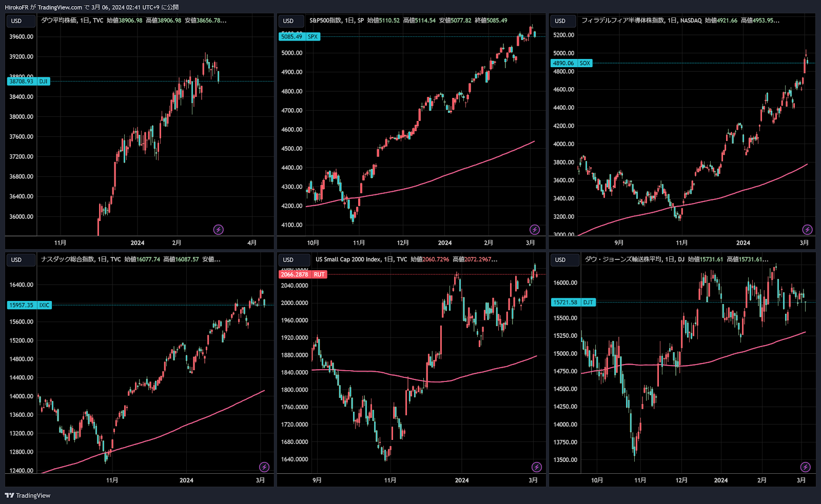
Task: Click the 12400.00 price level on the Nasdaq axis
Action: (x=21, y=471)
